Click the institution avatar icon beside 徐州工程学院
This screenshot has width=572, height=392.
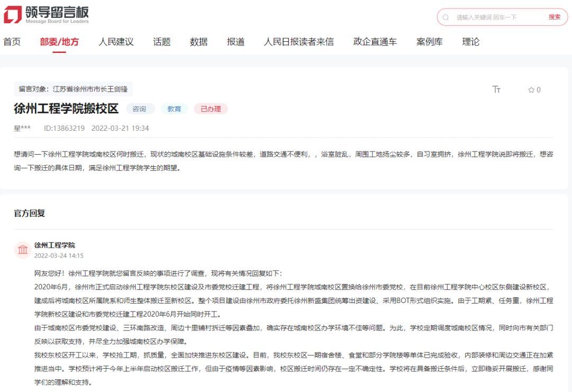(x=23, y=250)
